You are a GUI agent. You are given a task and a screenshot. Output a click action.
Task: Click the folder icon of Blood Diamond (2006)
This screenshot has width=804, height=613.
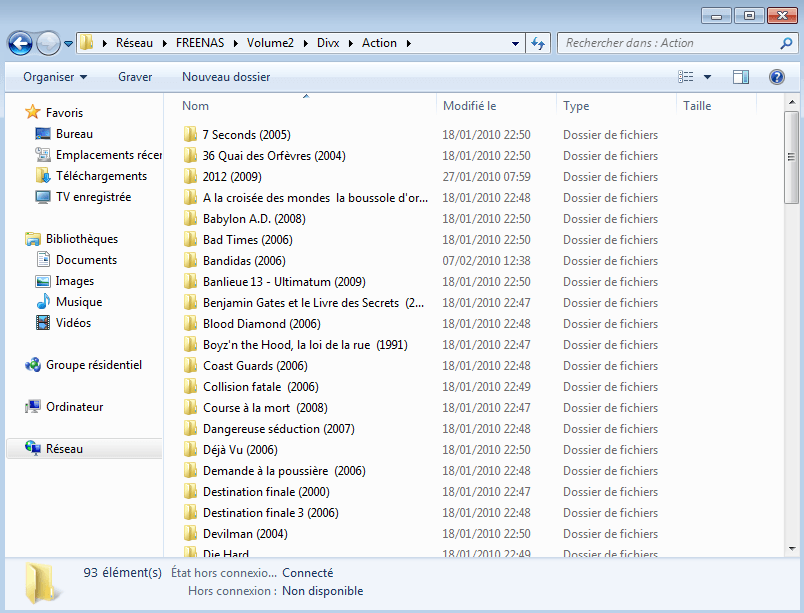[190, 323]
